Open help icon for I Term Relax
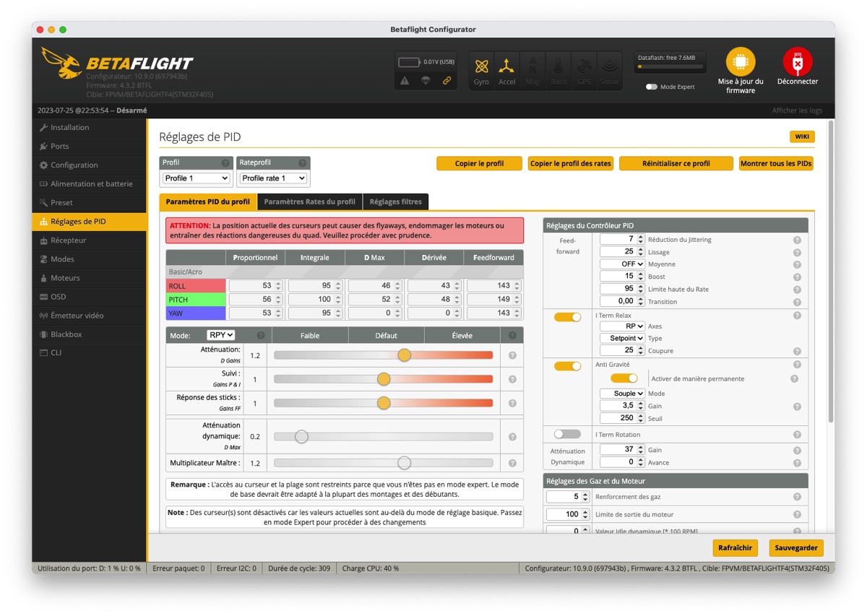 click(797, 316)
